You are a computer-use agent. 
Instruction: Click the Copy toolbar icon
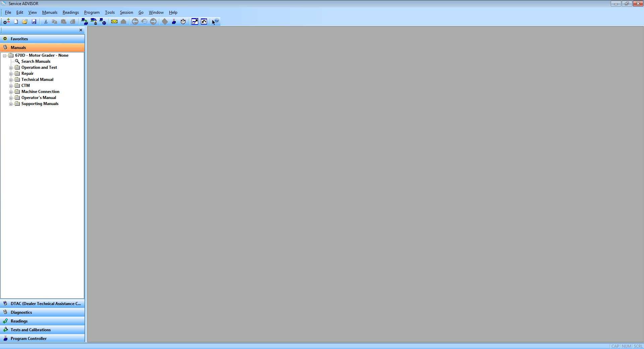(x=54, y=21)
